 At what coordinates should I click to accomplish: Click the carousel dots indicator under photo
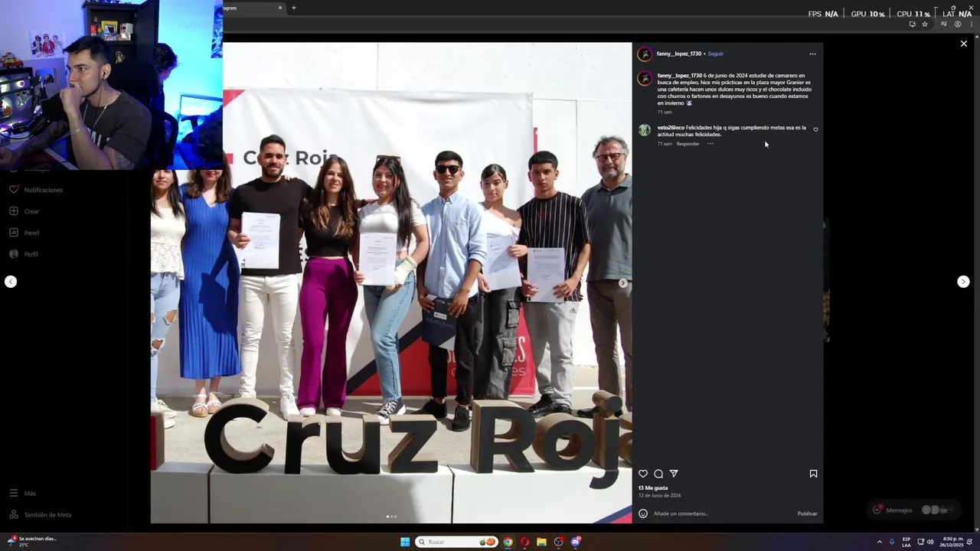(x=391, y=517)
